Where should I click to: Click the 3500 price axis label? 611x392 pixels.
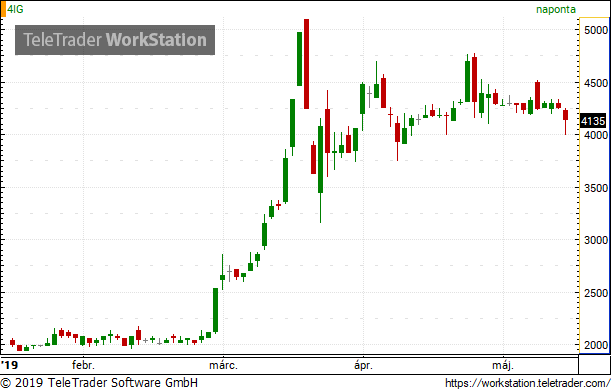pyautogui.click(x=596, y=188)
